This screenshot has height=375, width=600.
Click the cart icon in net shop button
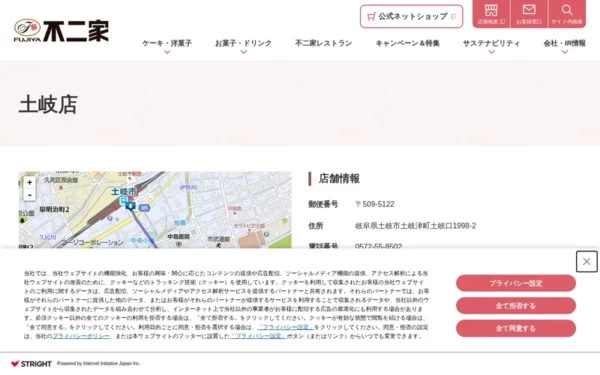371,16
